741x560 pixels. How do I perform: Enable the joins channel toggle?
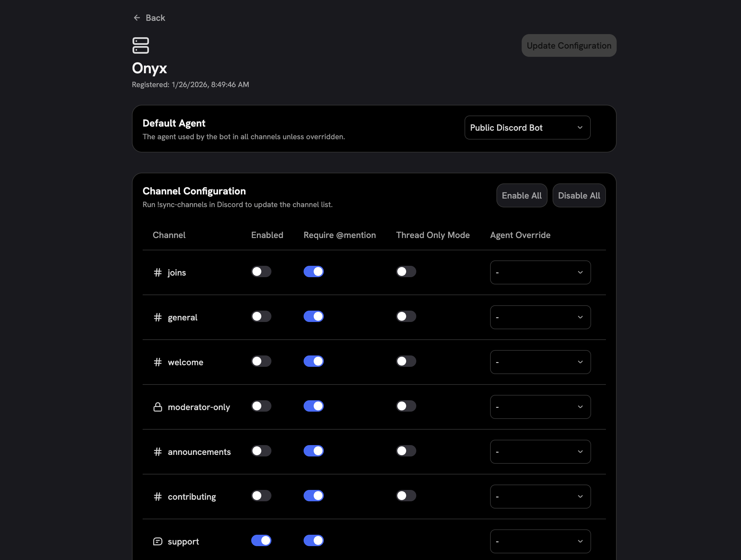[x=261, y=272]
